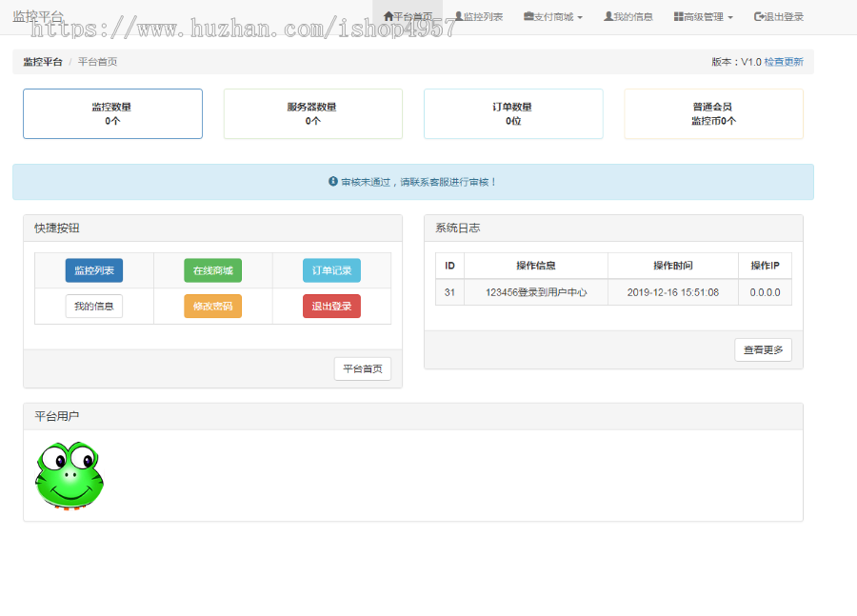Expand the 高级管理 dropdown menu
857x616 pixels.
(x=703, y=15)
